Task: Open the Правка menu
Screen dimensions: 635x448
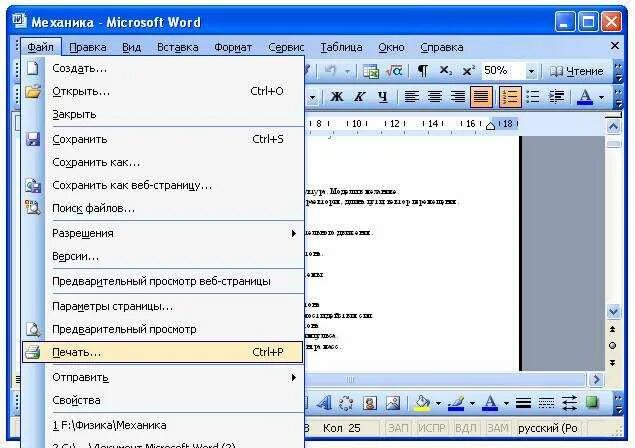Action: coord(88,47)
